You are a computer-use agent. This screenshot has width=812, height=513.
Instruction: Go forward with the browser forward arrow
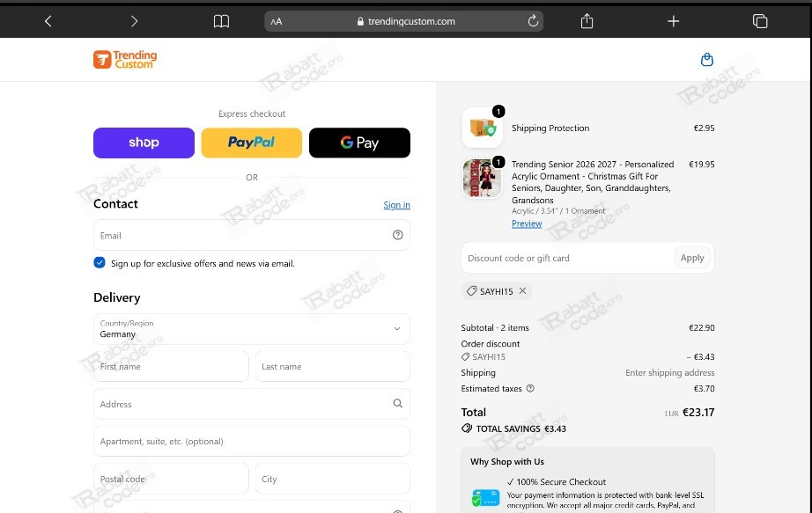(x=134, y=21)
